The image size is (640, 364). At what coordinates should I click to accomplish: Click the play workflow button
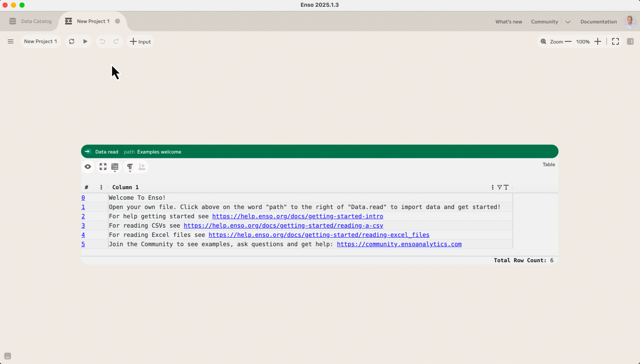click(85, 41)
